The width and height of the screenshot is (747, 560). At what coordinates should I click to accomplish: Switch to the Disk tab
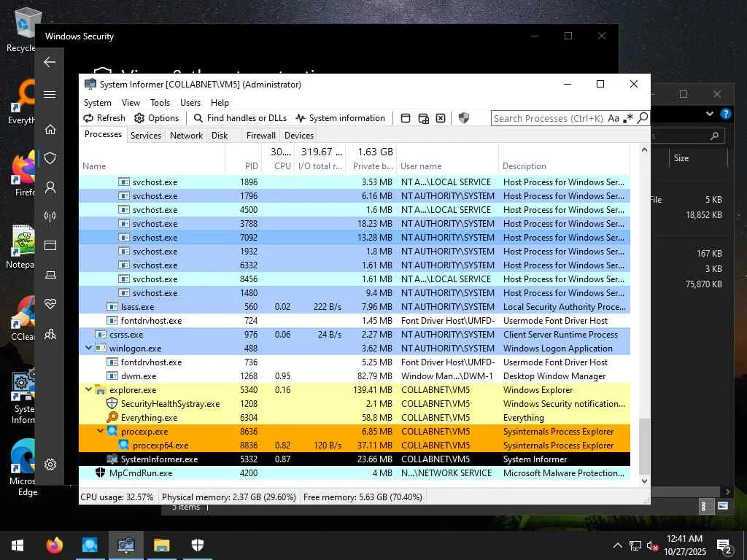point(220,135)
